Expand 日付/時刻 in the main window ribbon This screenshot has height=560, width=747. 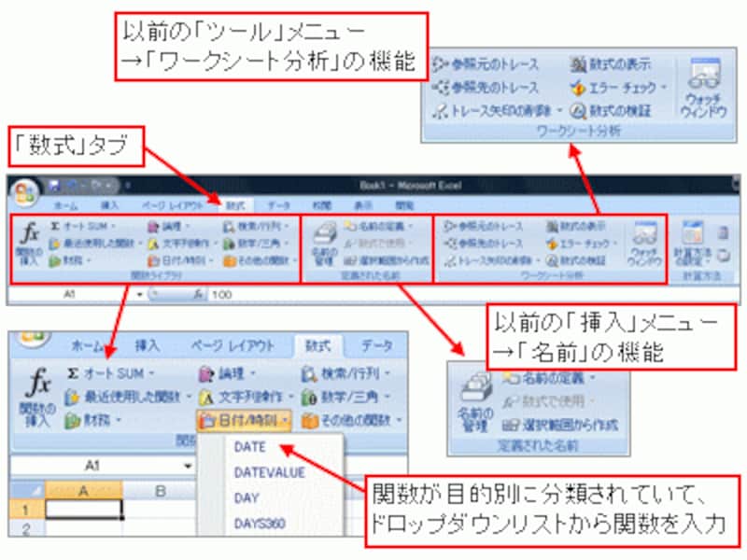point(181,260)
